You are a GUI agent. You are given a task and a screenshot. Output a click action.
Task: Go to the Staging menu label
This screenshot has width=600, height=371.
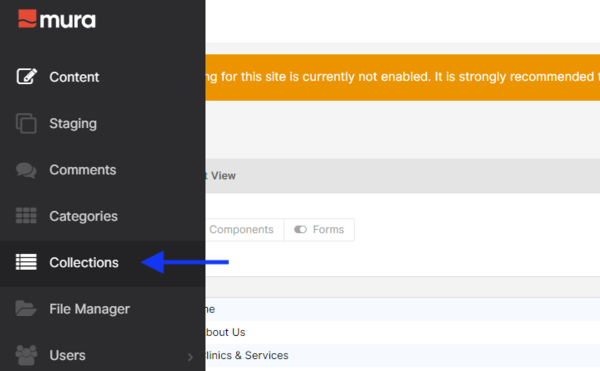(x=73, y=124)
